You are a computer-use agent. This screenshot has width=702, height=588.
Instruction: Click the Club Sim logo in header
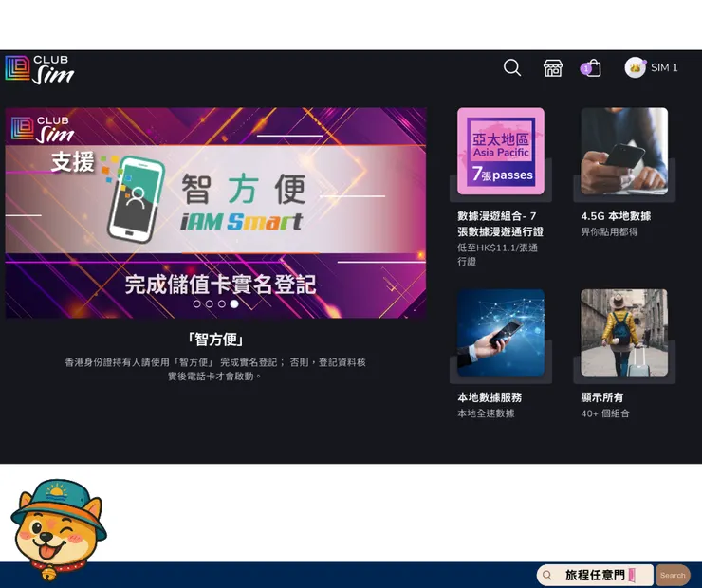click(40, 70)
